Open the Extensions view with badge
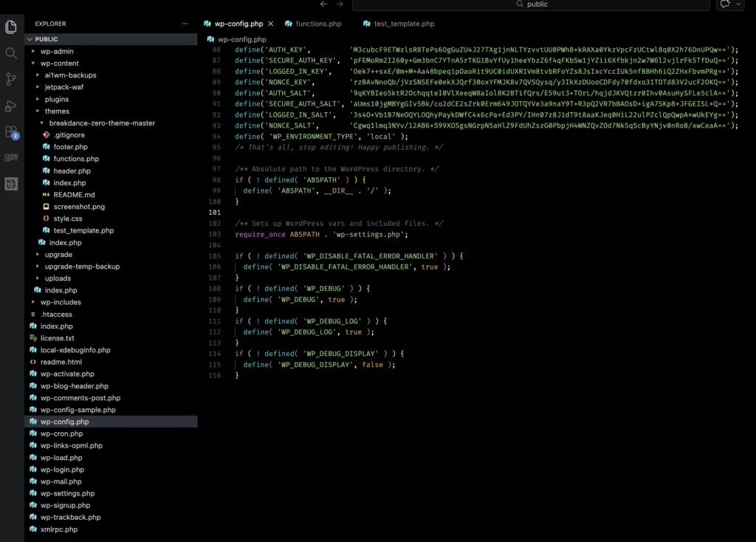This screenshot has height=542, width=756. (10, 131)
